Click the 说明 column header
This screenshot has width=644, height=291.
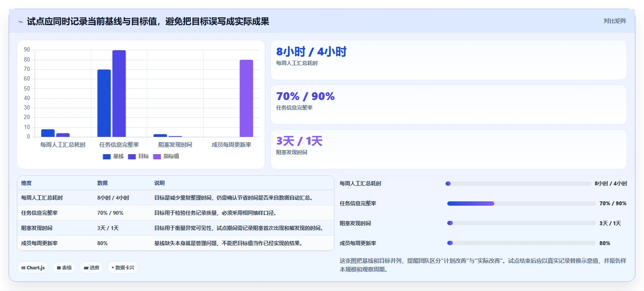click(160, 183)
